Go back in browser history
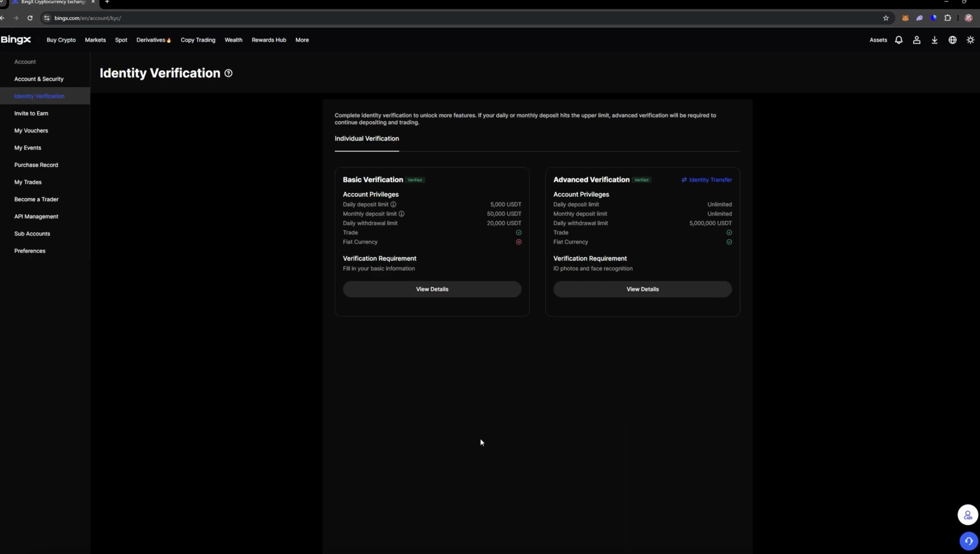Viewport: 980px width, 554px height. (x=3, y=18)
